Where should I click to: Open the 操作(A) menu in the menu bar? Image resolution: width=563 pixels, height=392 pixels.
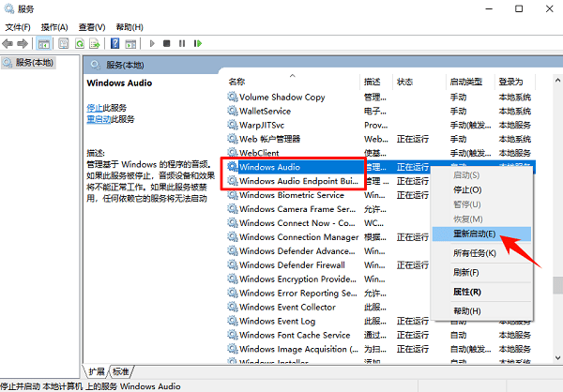(x=54, y=27)
